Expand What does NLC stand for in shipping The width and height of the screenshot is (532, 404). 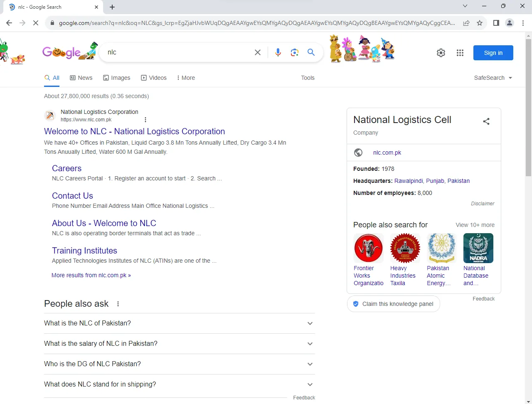pyautogui.click(x=180, y=384)
